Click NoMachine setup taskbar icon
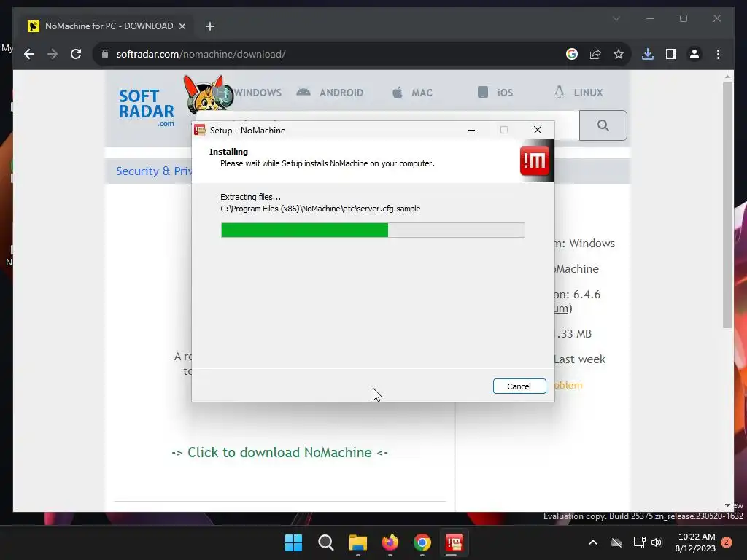 pyautogui.click(x=454, y=542)
